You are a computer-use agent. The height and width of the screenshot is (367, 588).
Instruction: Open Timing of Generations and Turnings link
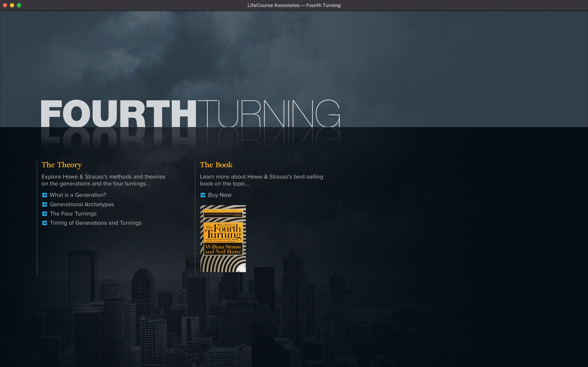[x=96, y=223]
